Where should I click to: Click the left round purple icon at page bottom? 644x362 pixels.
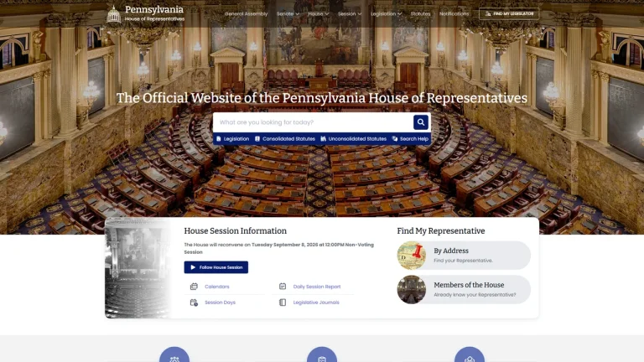pos(174,354)
